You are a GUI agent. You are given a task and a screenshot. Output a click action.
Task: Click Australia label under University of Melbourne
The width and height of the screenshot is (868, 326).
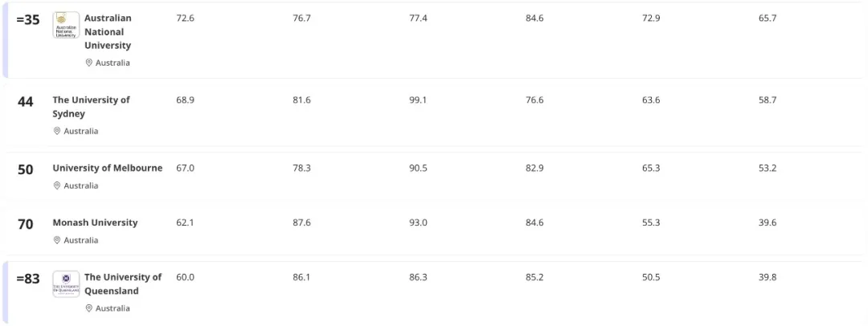(x=81, y=185)
